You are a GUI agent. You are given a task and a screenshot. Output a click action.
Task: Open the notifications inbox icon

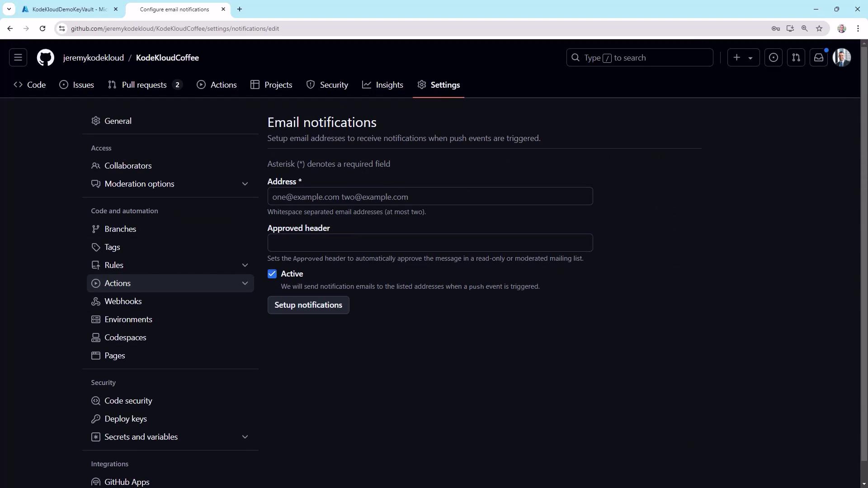click(x=819, y=57)
